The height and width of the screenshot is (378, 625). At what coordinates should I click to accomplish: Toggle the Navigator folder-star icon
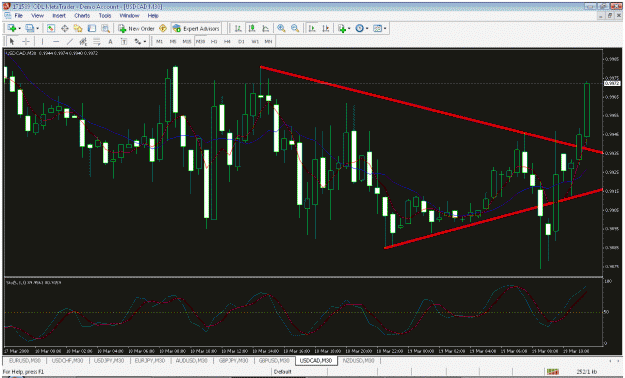coord(78,28)
